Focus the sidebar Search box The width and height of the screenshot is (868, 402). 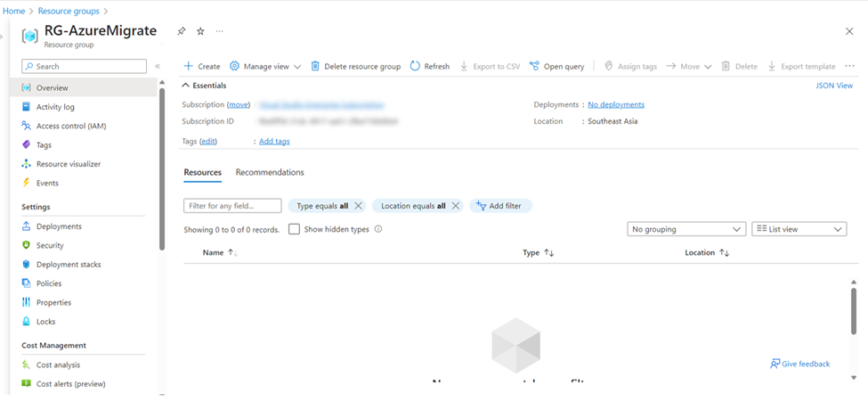click(85, 66)
